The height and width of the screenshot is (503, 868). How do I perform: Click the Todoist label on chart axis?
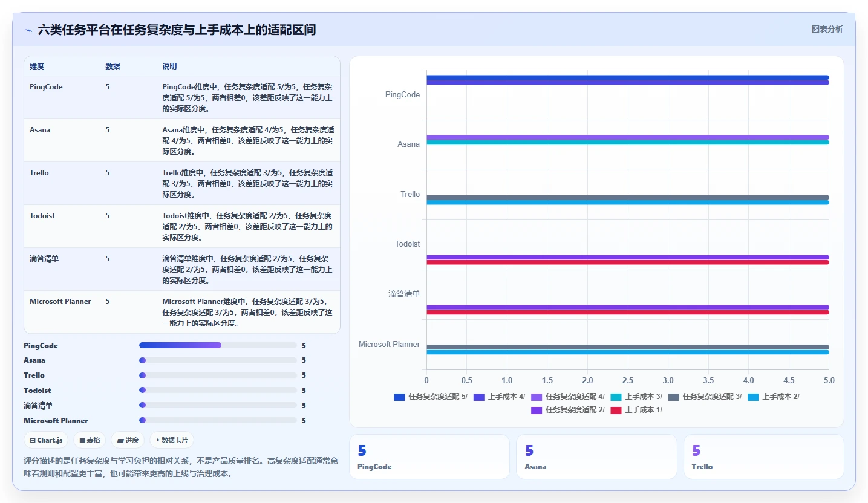click(x=407, y=244)
